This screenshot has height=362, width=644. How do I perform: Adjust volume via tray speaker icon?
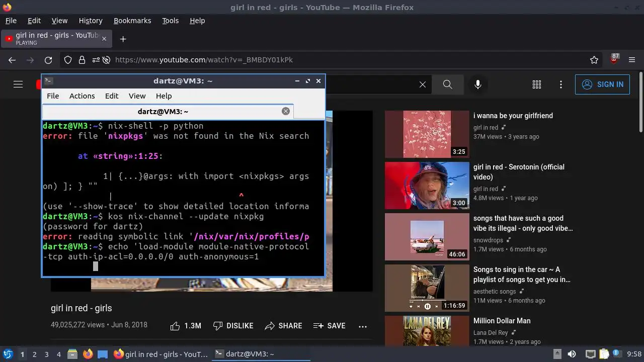(x=572, y=354)
